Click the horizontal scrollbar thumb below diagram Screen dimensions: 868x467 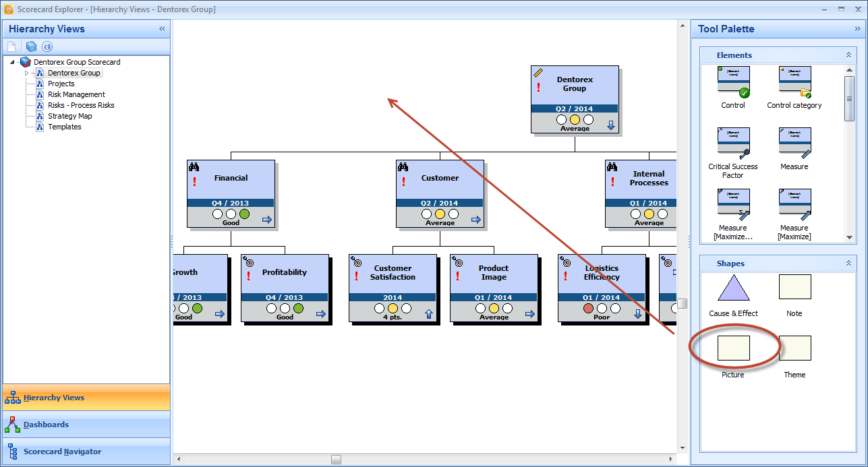[x=336, y=460]
